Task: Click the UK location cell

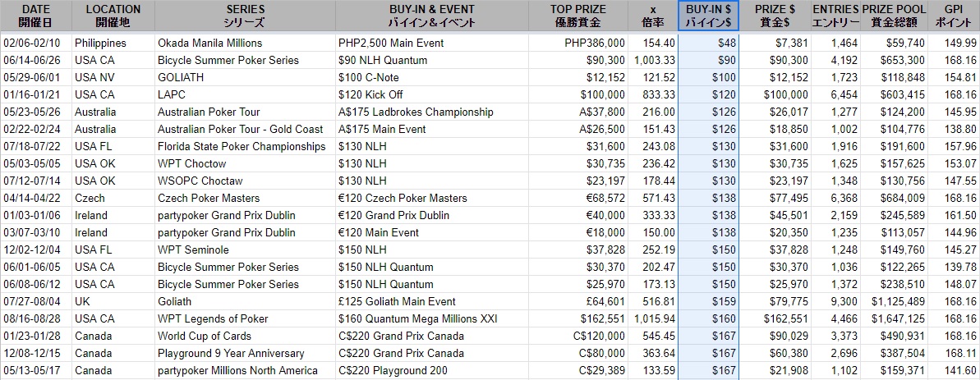Action: coord(113,301)
